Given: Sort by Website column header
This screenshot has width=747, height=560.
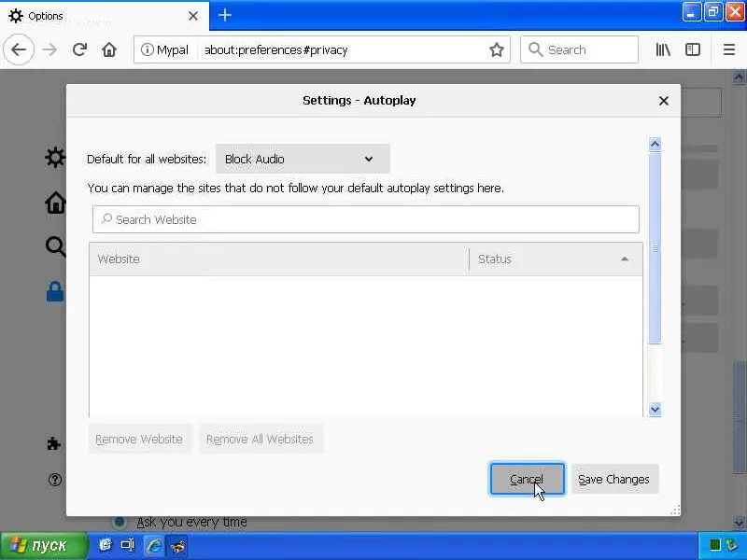Looking at the screenshot, I should point(278,259).
